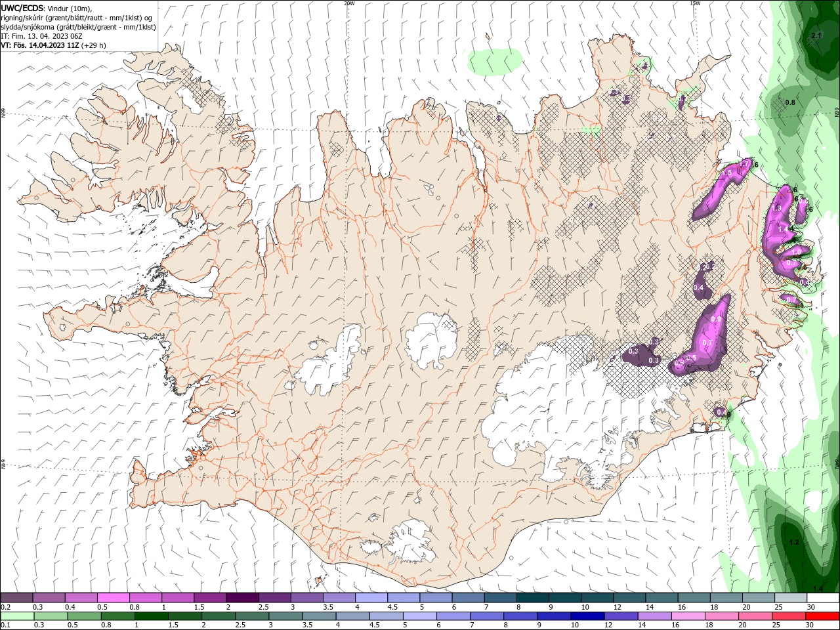This screenshot has width=840, height=630.
Task: Click the dark teal snow swatch between 8 and 9
Action: [x=532, y=598]
